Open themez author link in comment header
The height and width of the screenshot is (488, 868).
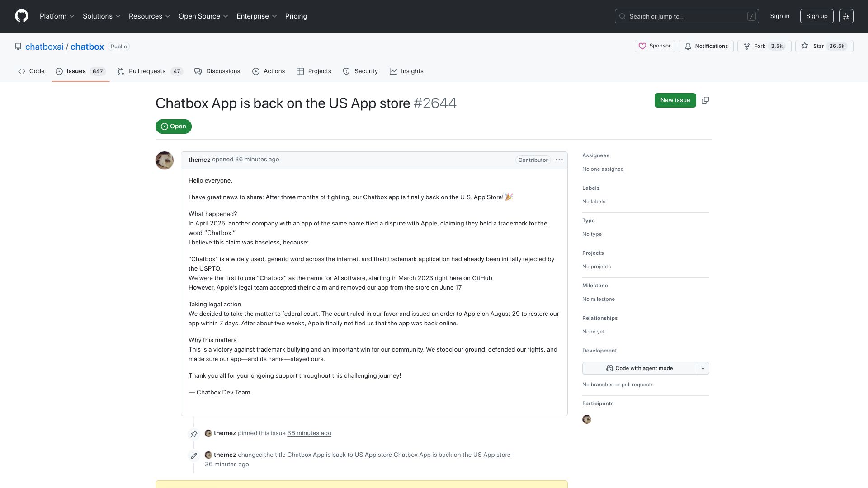(x=199, y=160)
